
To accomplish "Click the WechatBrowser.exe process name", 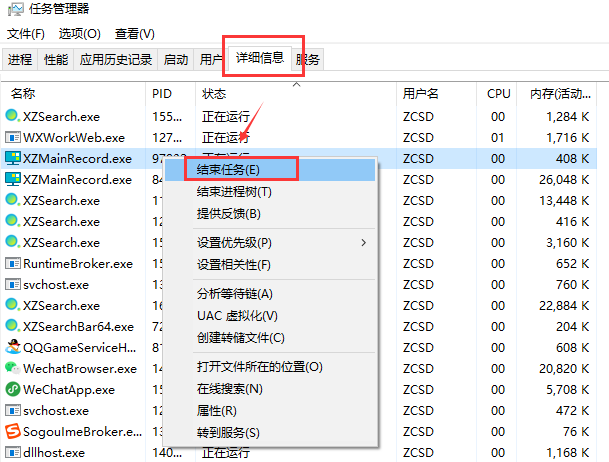I will [x=80, y=368].
